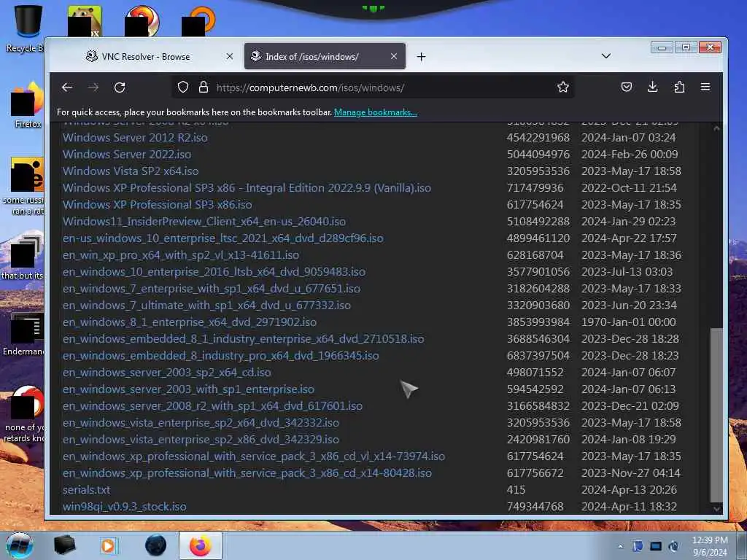747x560 pixels.
Task: Open en_windows_embedded_8_1_industry_enterprise iso link
Action: tap(243, 338)
